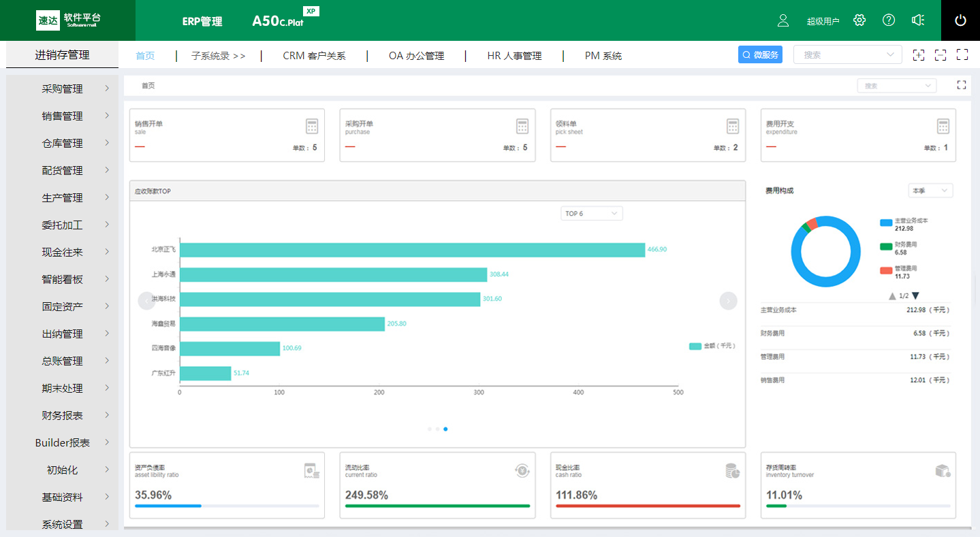Click the calculator icon on 费用开支 card
The image size is (980, 537).
pyautogui.click(x=943, y=126)
